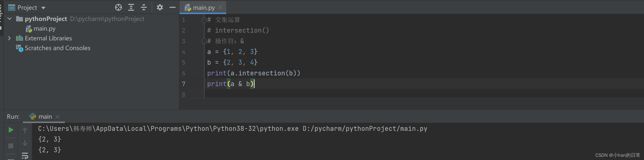This screenshot has height=160, width=644.
Task: Click the 'print(a & b)' code line
Action: pos(230,84)
